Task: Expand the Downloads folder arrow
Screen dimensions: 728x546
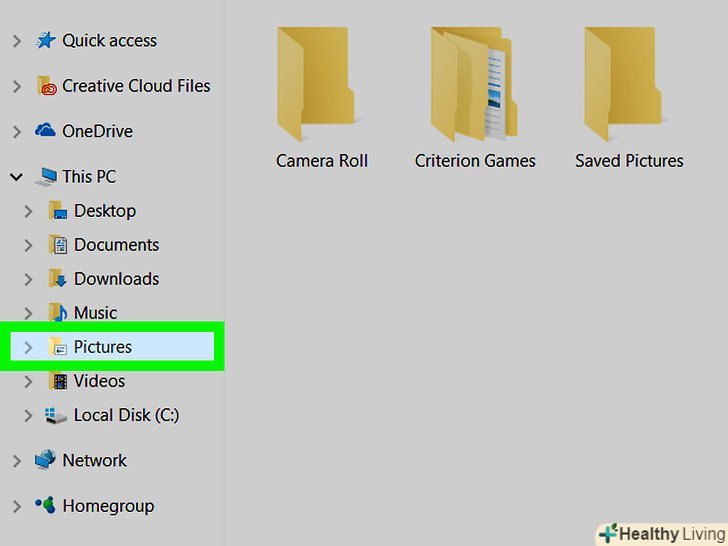Action: click(x=28, y=279)
